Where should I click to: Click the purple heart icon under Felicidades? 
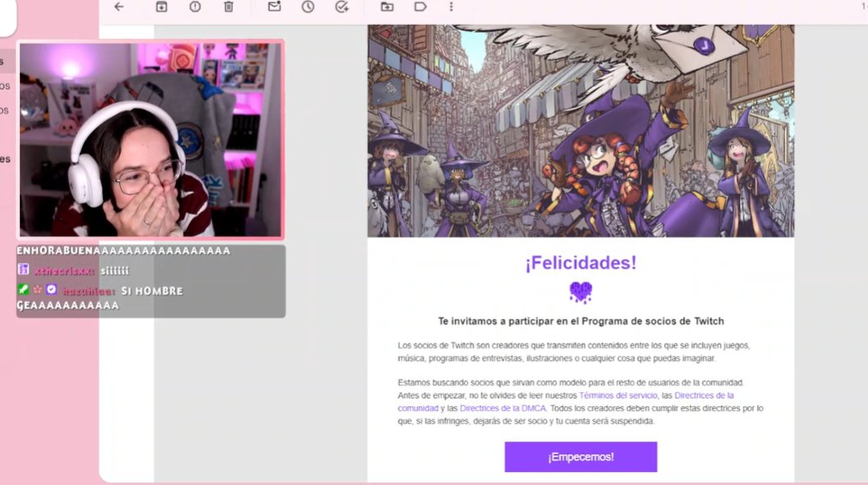pos(581,292)
